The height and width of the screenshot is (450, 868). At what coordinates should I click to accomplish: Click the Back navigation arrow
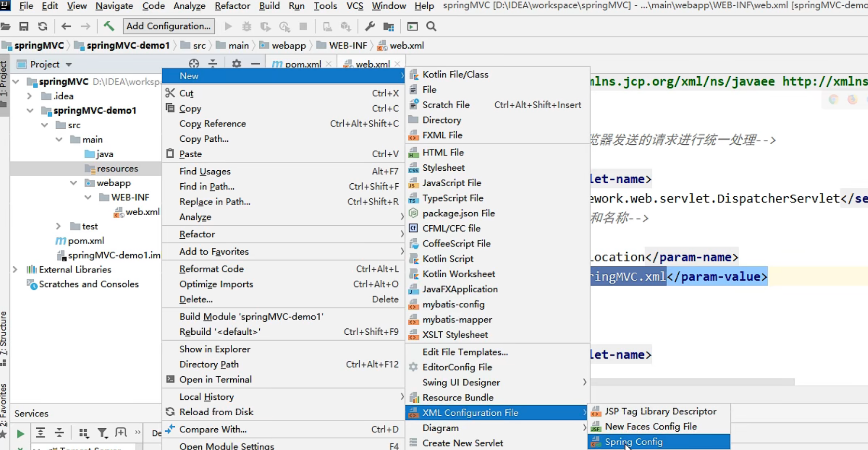tap(66, 27)
